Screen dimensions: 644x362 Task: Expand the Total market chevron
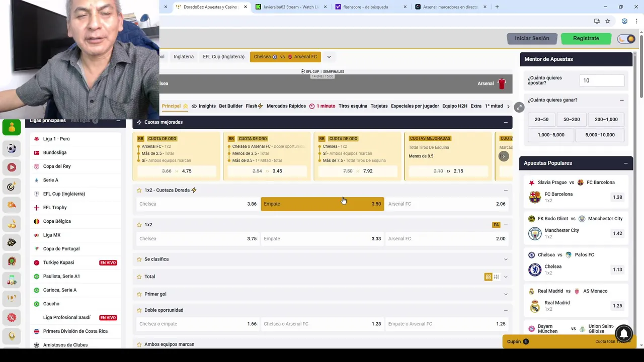point(506,277)
